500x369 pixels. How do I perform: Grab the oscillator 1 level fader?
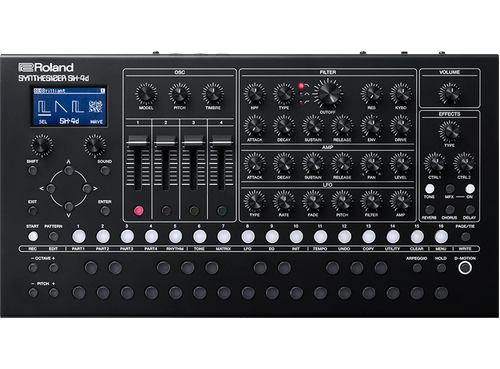pos(138,141)
